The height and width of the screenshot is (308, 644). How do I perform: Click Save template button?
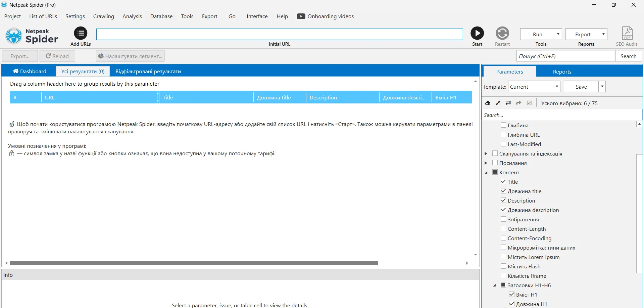tap(581, 87)
